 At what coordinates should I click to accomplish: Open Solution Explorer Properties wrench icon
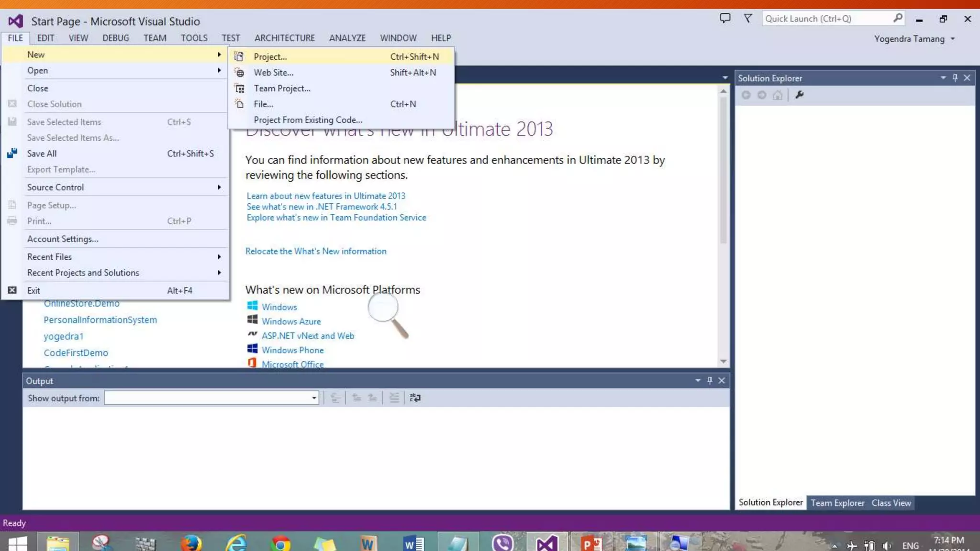(799, 95)
